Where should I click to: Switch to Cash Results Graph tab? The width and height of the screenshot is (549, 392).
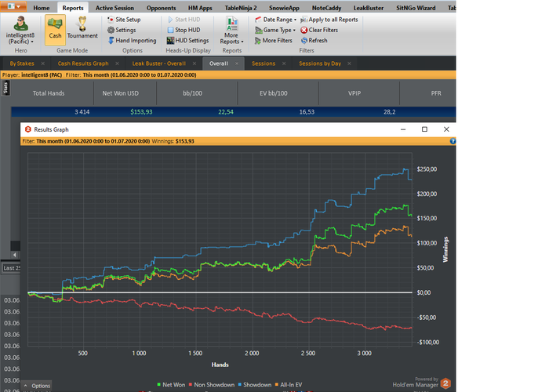(x=83, y=64)
